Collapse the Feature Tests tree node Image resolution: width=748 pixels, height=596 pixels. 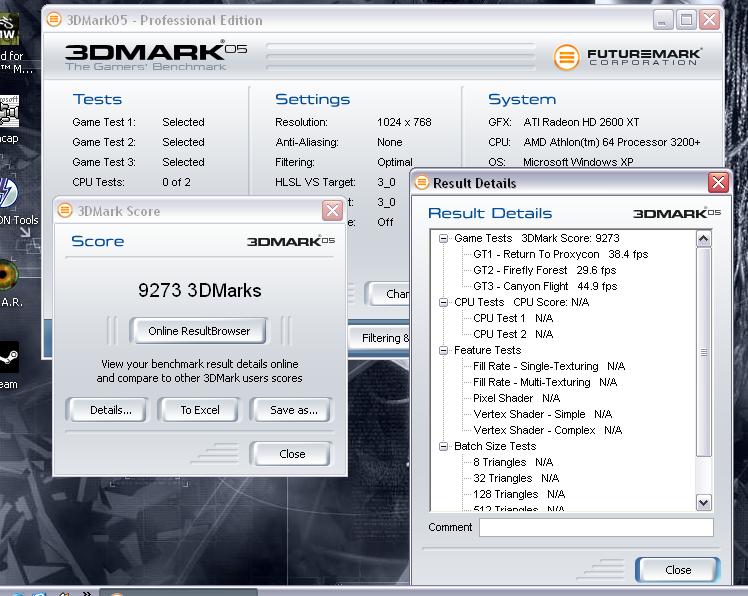(444, 350)
